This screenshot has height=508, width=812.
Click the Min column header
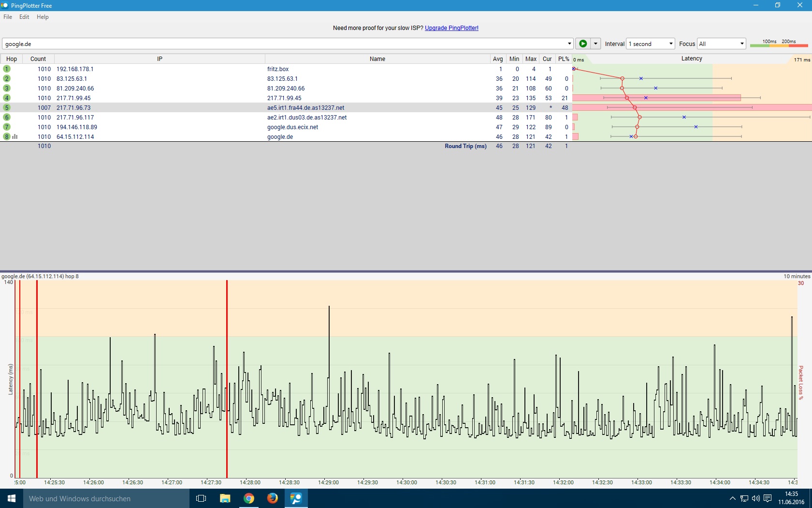click(x=514, y=59)
